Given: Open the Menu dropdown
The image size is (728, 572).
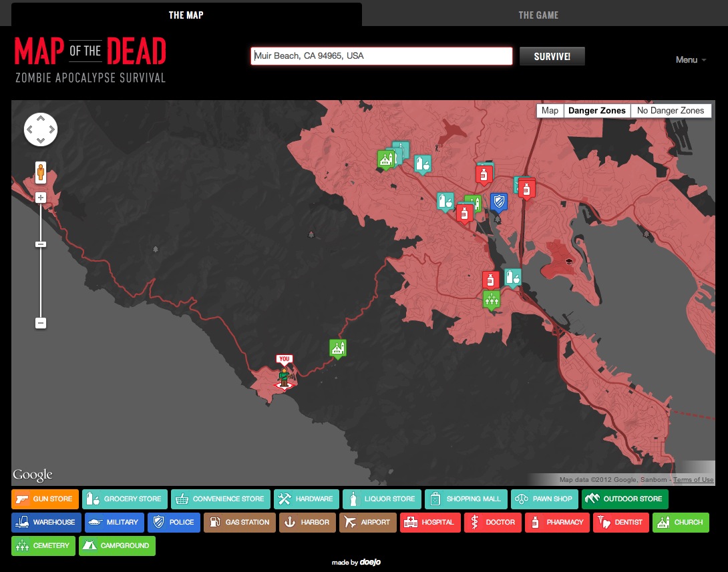Looking at the screenshot, I should click(691, 59).
